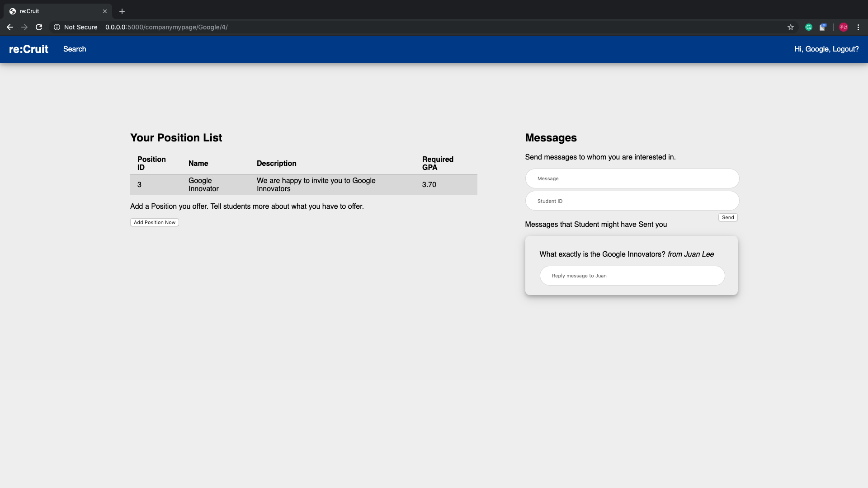Viewport: 868px width, 488px height.
Task: Click the blue extension icon beside Grammarly
Action: (x=823, y=27)
